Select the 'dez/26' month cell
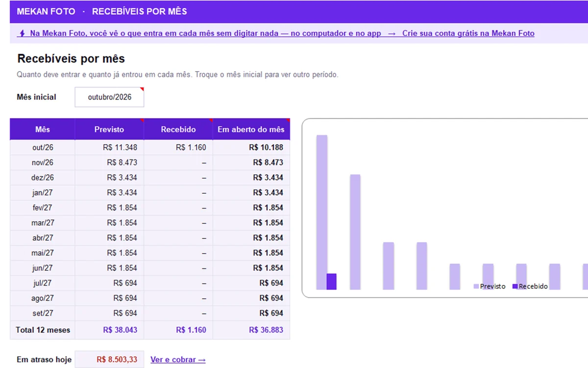 click(x=43, y=178)
